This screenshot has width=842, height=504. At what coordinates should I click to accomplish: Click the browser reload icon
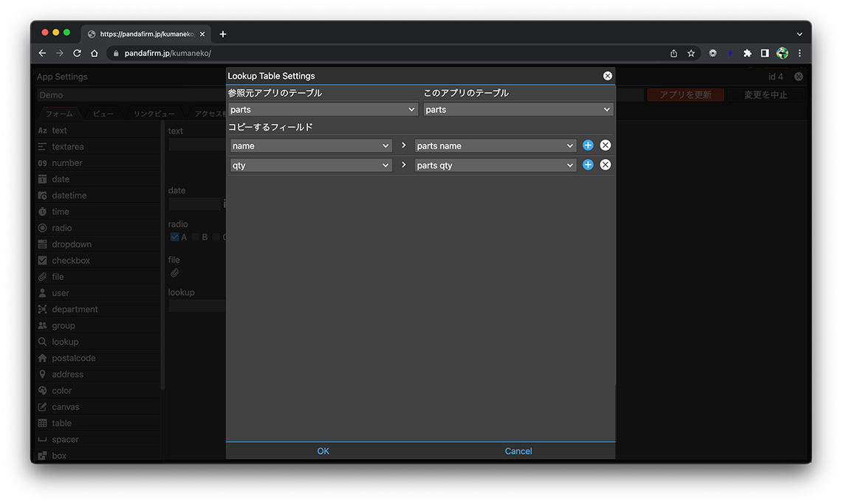click(77, 53)
